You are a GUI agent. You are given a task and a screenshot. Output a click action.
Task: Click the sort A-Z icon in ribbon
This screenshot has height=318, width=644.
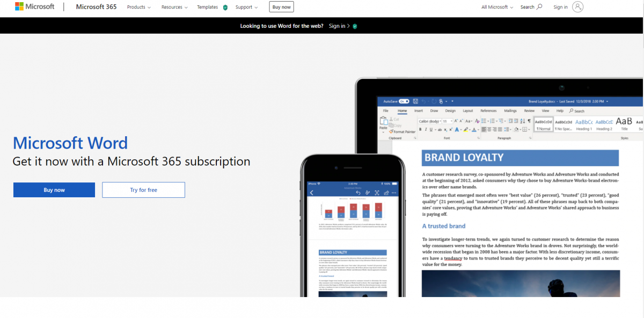click(x=523, y=121)
